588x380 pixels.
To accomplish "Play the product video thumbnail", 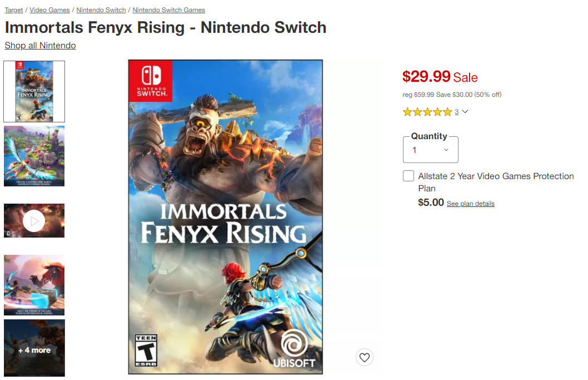I will (x=34, y=221).
